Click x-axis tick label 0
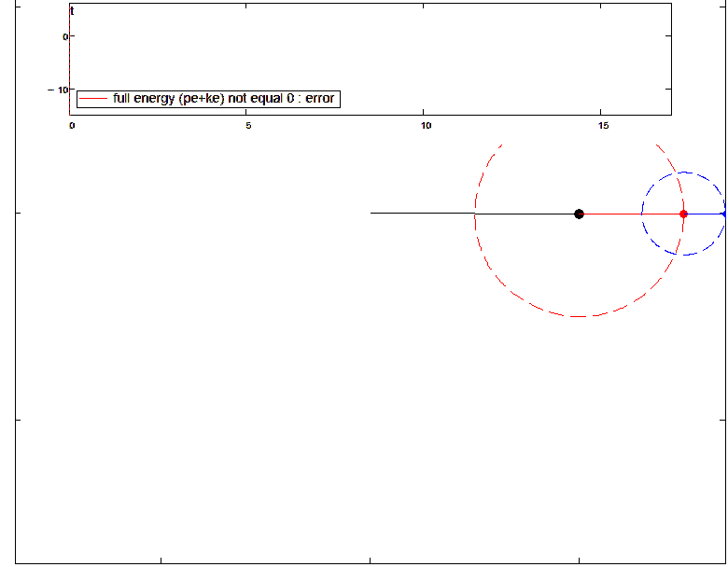Viewport: 728px width, 567px height. [72, 125]
